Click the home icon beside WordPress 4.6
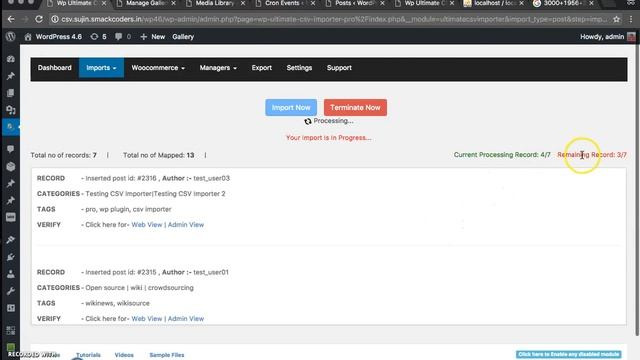This screenshot has height=360, width=640. [28, 37]
